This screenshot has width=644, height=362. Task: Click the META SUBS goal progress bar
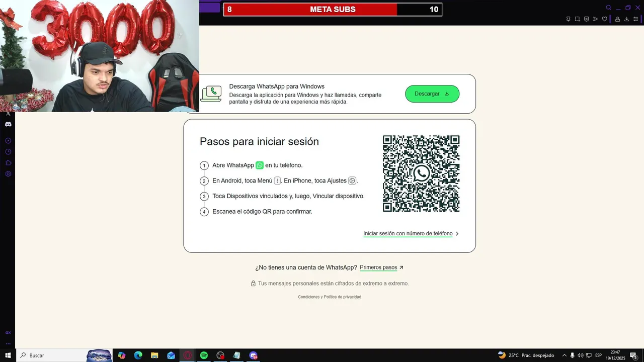333,9
